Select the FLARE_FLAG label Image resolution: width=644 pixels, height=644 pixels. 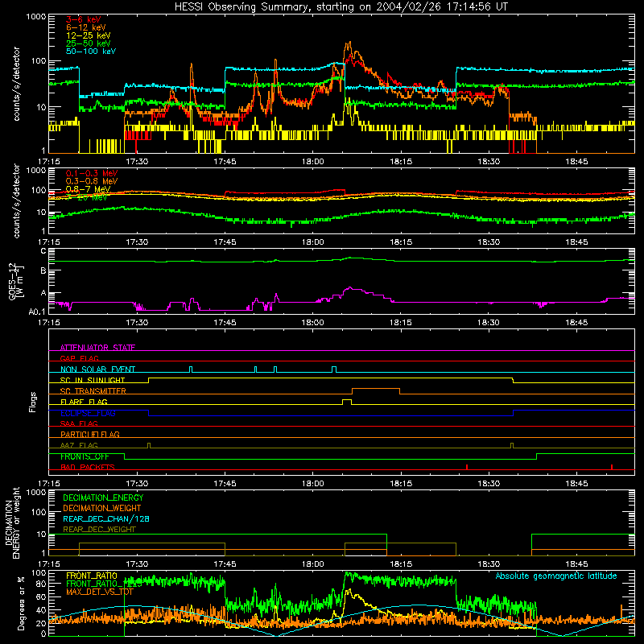pyautogui.click(x=84, y=402)
